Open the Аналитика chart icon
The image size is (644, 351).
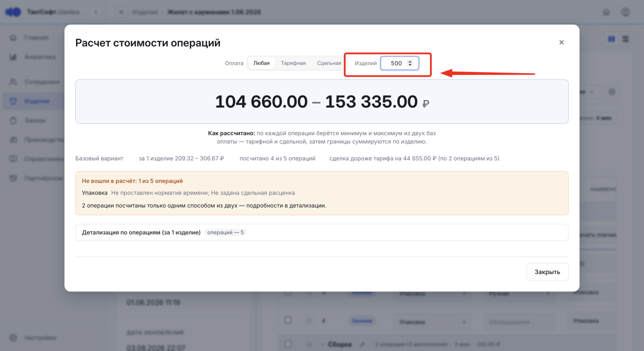13,57
